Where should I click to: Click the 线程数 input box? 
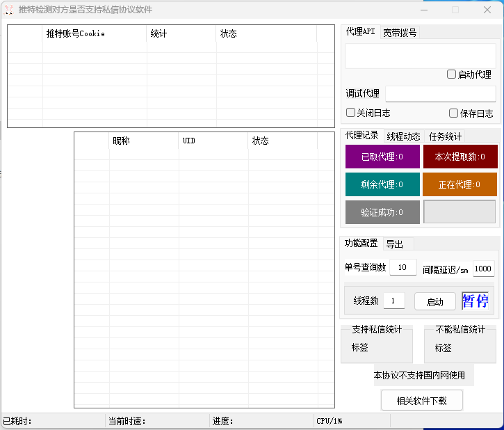pos(393,301)
